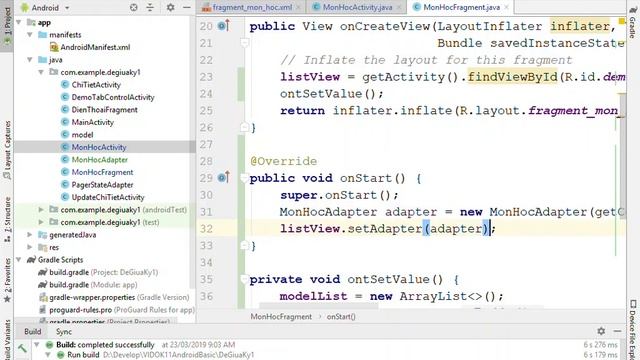
Task: Close the MonHocActivity.java tab
Action: [x=399, y=7]
